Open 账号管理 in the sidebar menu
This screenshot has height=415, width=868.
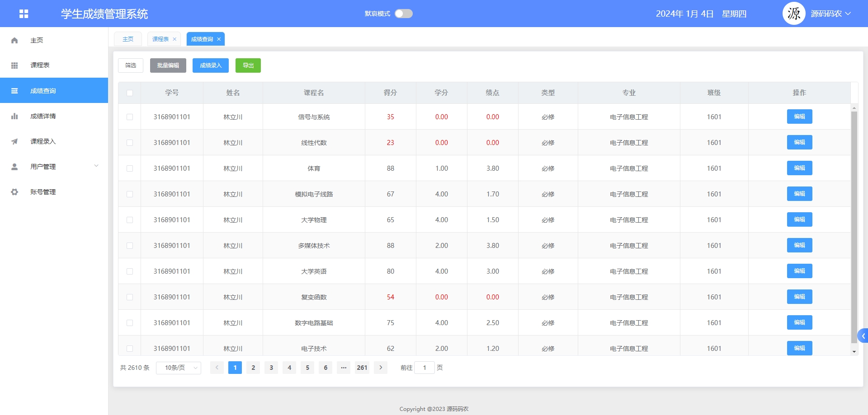(x=54, y=192)
